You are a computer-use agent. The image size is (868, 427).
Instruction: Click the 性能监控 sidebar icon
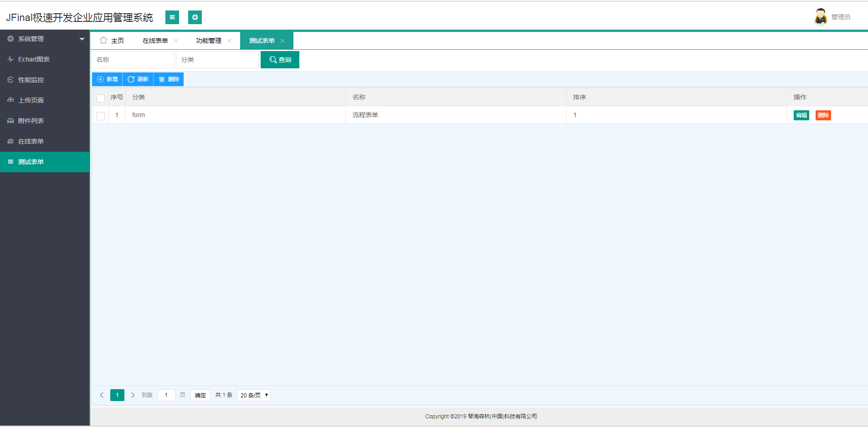point(10,80)
